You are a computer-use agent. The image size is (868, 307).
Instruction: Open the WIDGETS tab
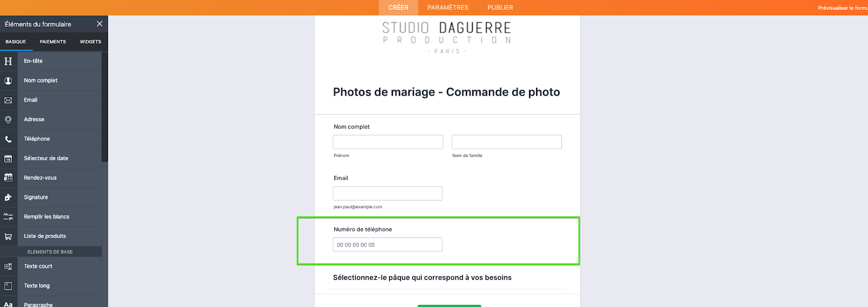pos(90,42)
